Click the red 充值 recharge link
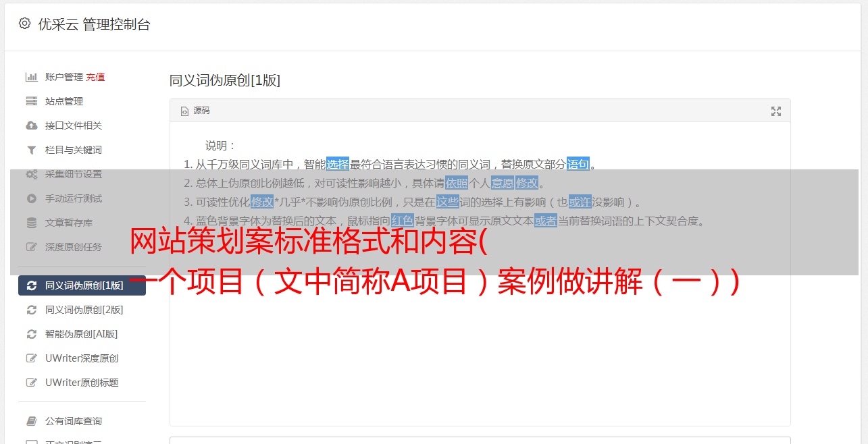 point(95,77)
